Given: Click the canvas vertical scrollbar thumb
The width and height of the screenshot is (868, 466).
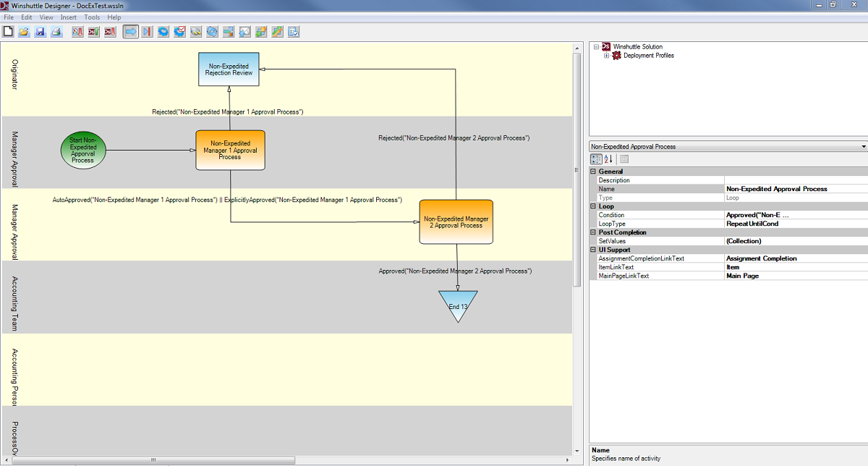Looking at the screenshot, I should click(576, 170).
